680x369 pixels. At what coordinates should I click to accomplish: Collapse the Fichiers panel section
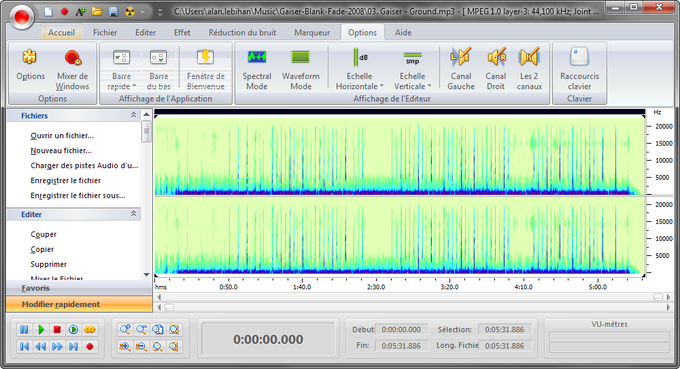click(134, 115)
